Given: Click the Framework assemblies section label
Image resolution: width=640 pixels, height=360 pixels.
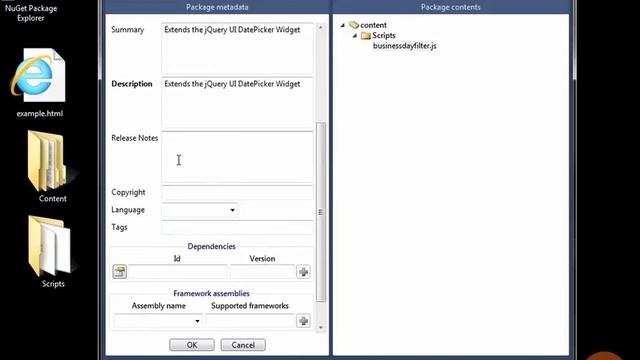Looking at the screenshot, I should [211, 293].
